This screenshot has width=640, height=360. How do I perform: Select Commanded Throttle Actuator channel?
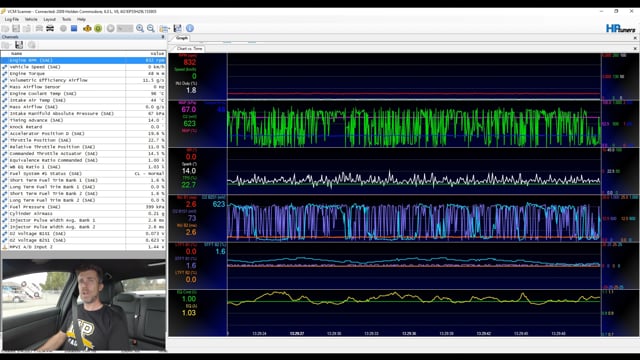(x=83, y=153)
